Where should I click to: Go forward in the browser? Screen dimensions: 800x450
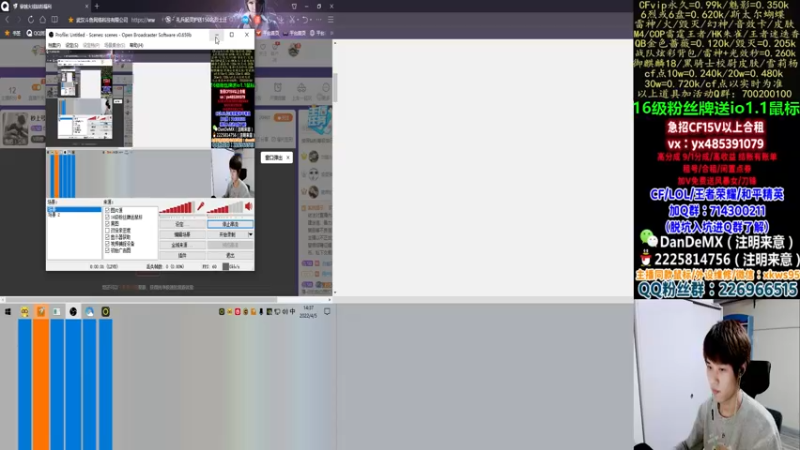click(18, 20)
